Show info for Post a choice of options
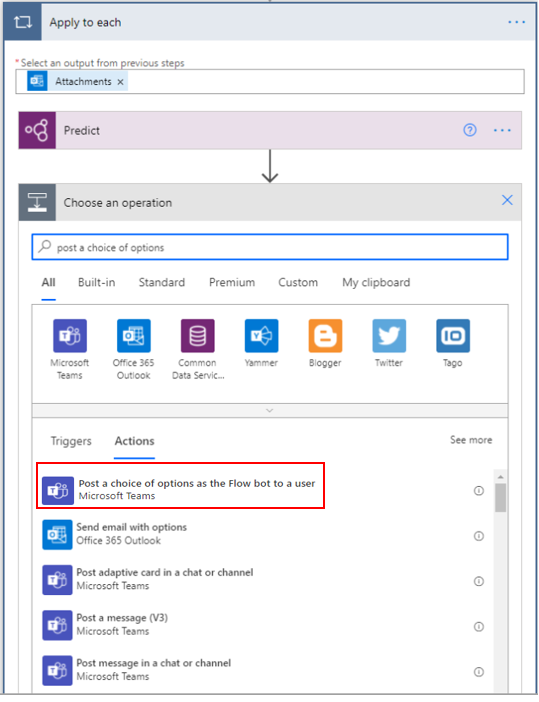This screenshot has height=702, width=539. tap(479, 491)
